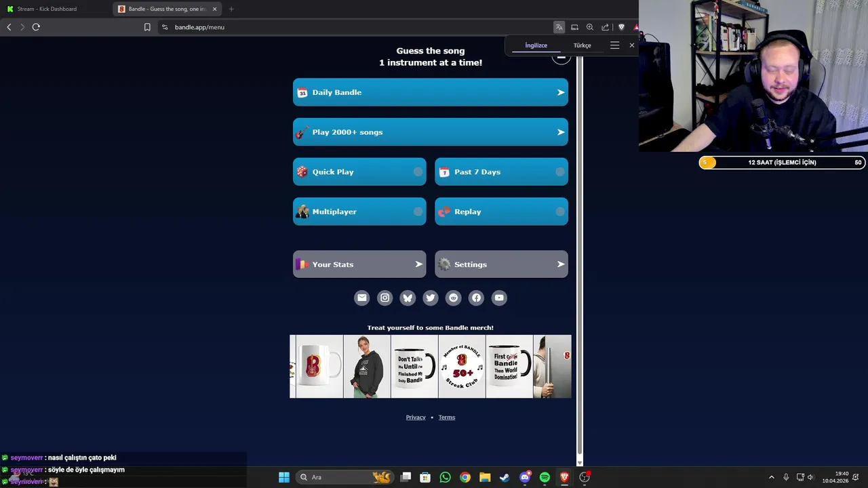
Task: Open Bandle's Instagram page
Action: [x=385, y=298]
